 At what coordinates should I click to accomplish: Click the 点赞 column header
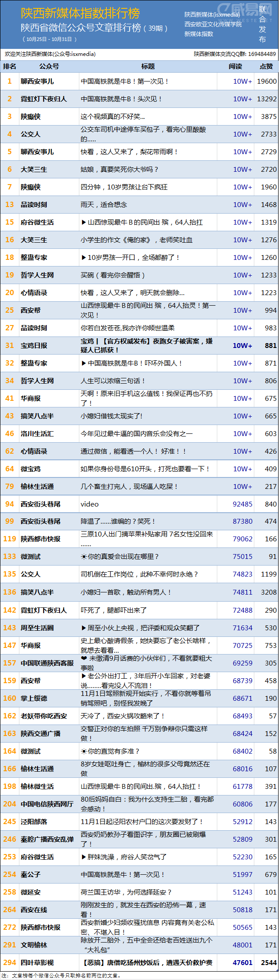point(266,67)
